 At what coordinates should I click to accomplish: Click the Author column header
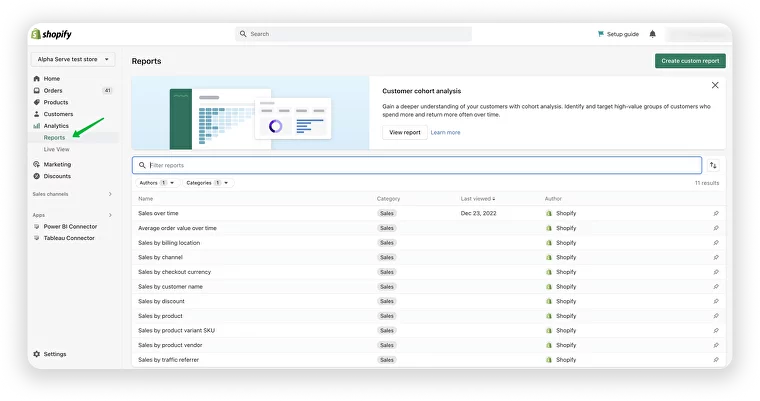[x=553, y=199]
